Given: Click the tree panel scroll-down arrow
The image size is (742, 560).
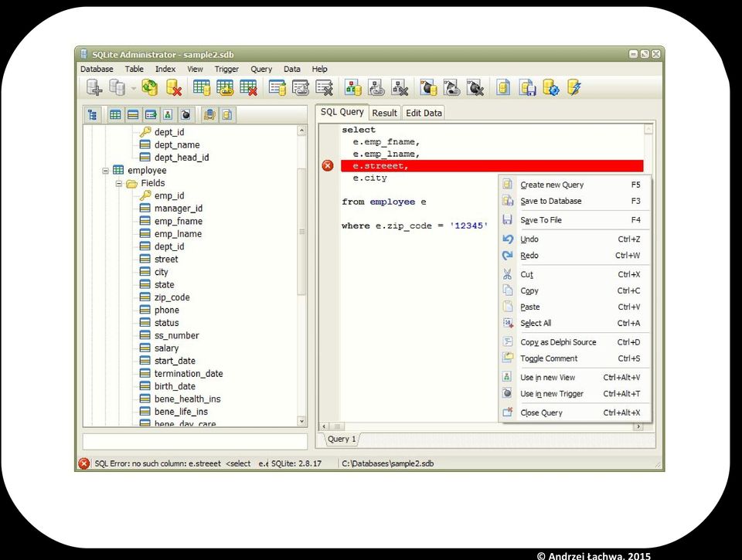Looking at the screenshot, I should click(301, 420).
